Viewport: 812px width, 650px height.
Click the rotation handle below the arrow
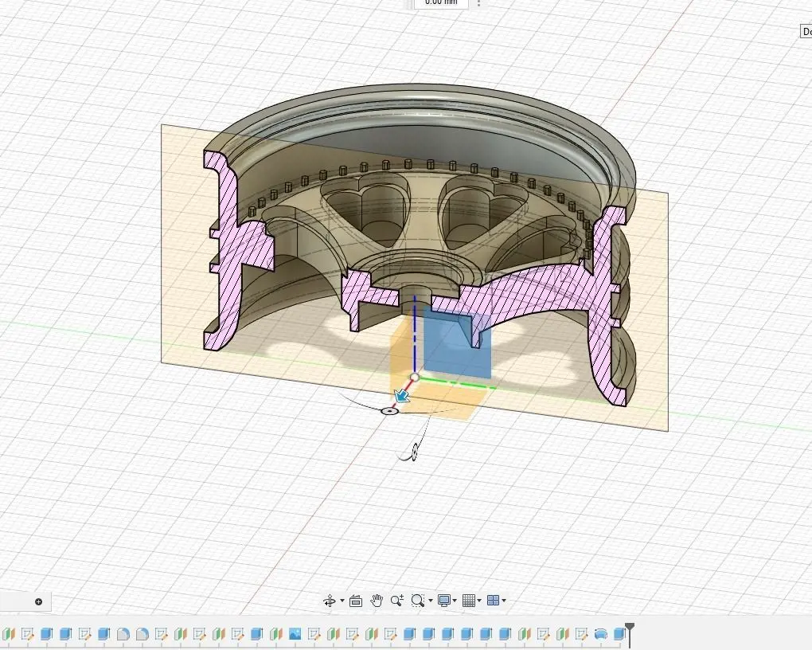coord(389,411)
